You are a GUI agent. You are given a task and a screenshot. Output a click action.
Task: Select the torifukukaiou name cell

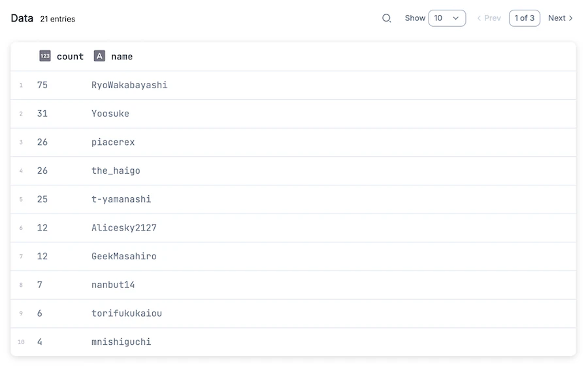tap(127, 313)
